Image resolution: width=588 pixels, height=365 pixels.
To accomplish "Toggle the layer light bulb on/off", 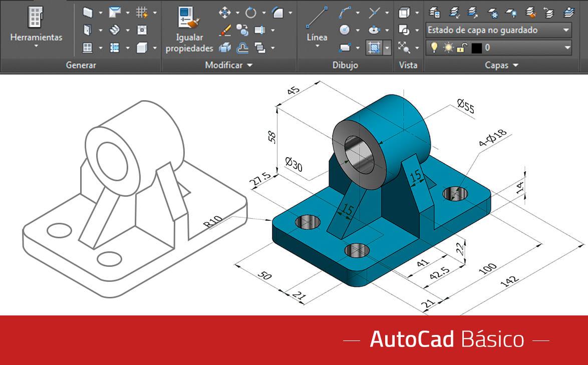I will [434, 47].
